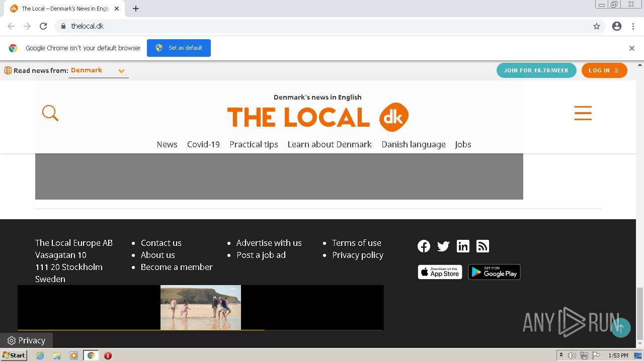This screenshot has height=362, width=644.
Task: Expand the Read news from Denmark dropdown
Action: 98,71
